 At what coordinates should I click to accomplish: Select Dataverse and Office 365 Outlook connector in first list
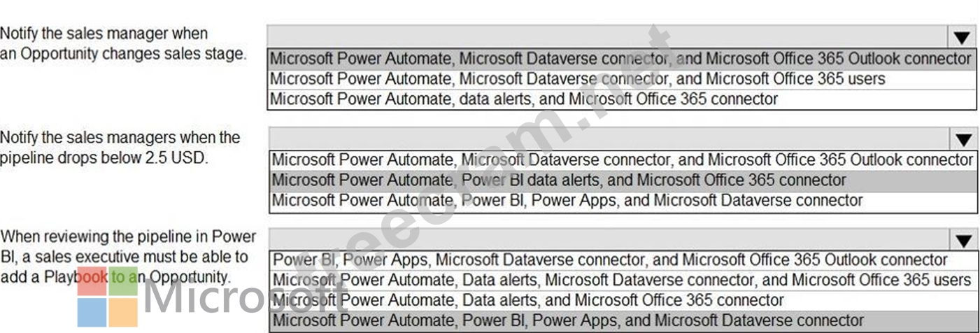[x=621, y=59]
